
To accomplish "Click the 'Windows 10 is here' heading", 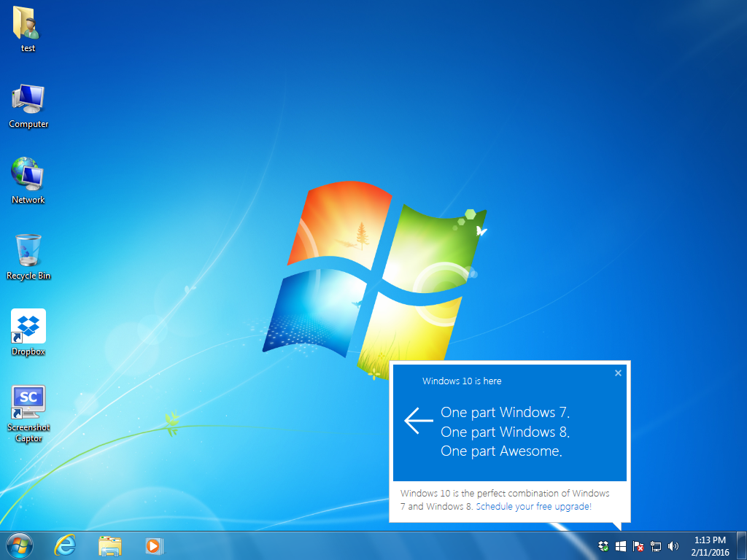I will pos(462,381).
